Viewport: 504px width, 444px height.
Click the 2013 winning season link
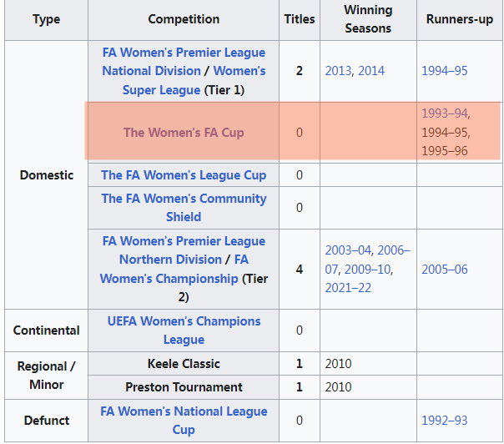[339, 71]
